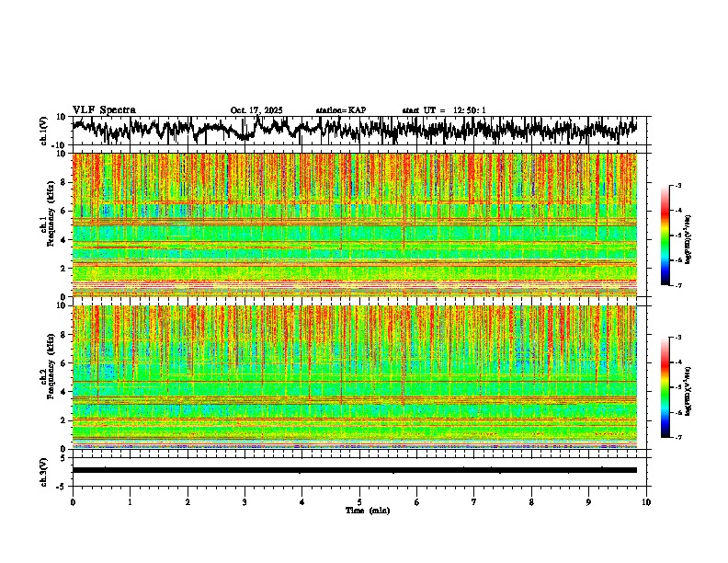
Task: Click the "station=KAP" header label
Action: pos(341,110)
